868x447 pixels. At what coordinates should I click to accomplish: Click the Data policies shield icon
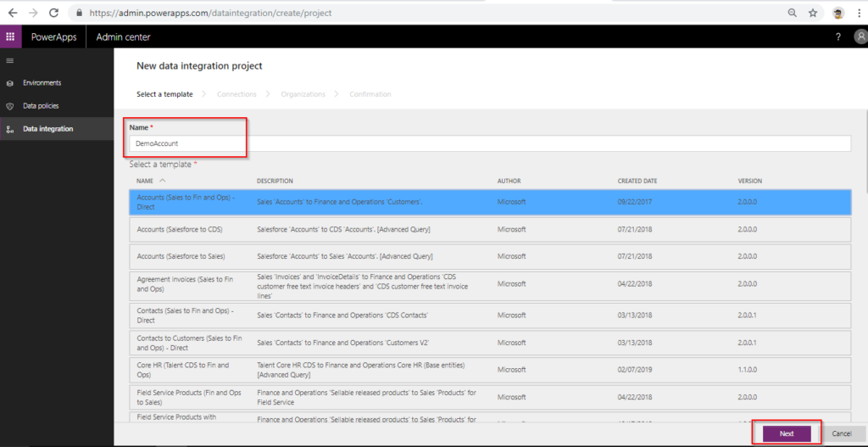coord(9,106)
